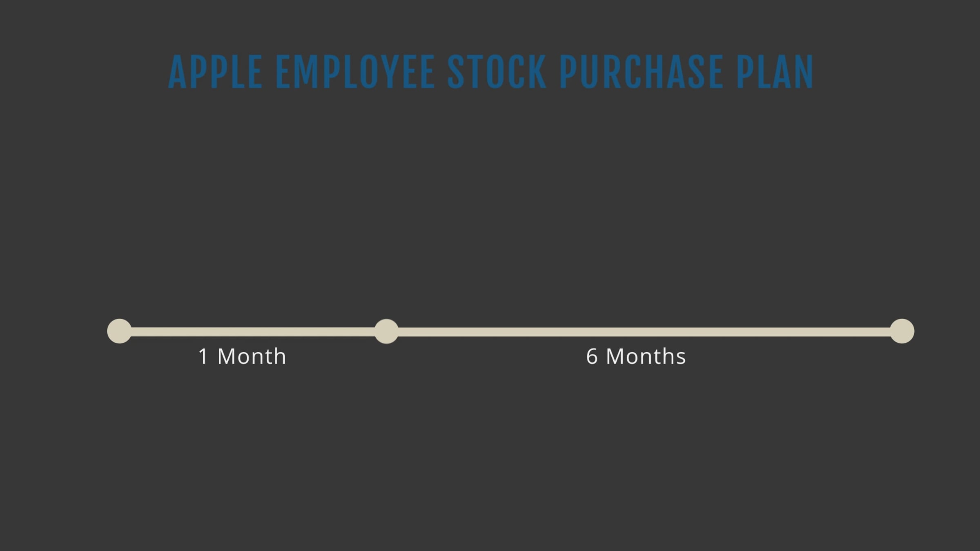Select the word "Months" after the 6
Image resolution: width=980 pixels, height=551 pixels.
click(646, 356)
